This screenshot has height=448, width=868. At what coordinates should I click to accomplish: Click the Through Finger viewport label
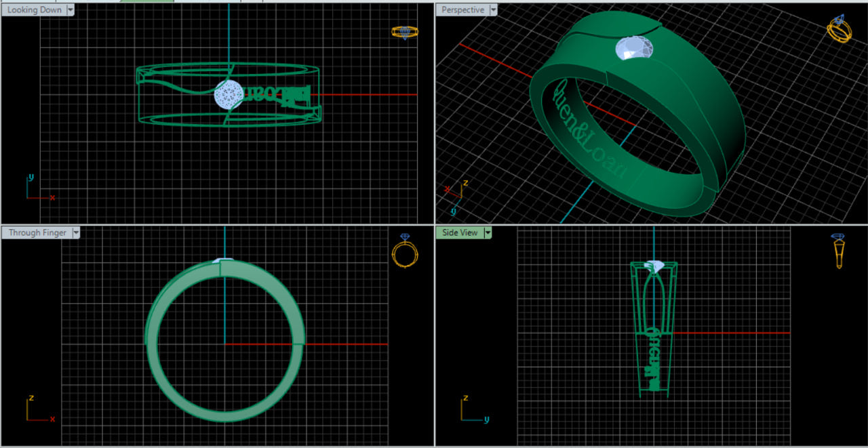(37, 232)
